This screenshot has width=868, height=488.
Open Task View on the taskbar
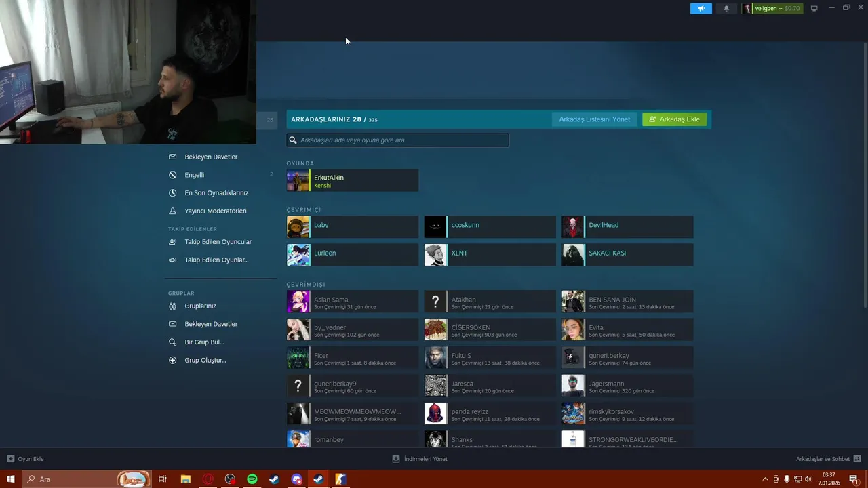(163, 479)
